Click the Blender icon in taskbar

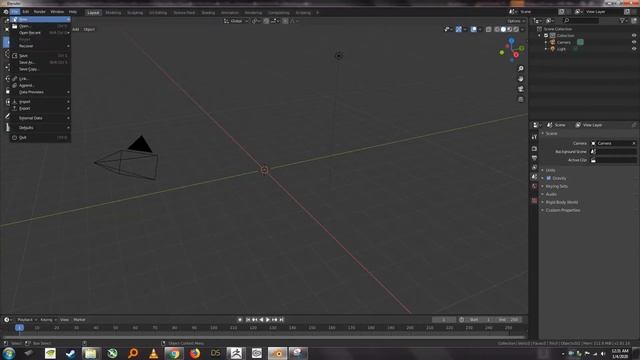click(278, 353)
